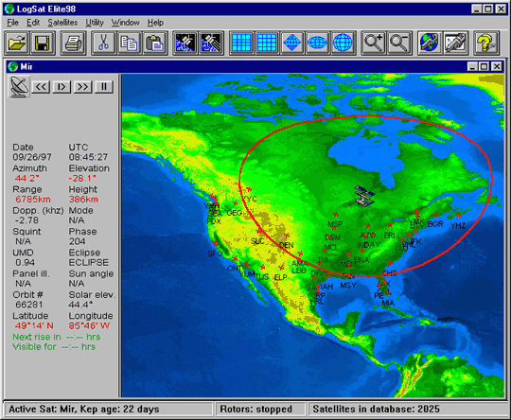Zoom in with the magnifier plus icon
The height and width of the screenshot is (420, 511).
point(374,43)
